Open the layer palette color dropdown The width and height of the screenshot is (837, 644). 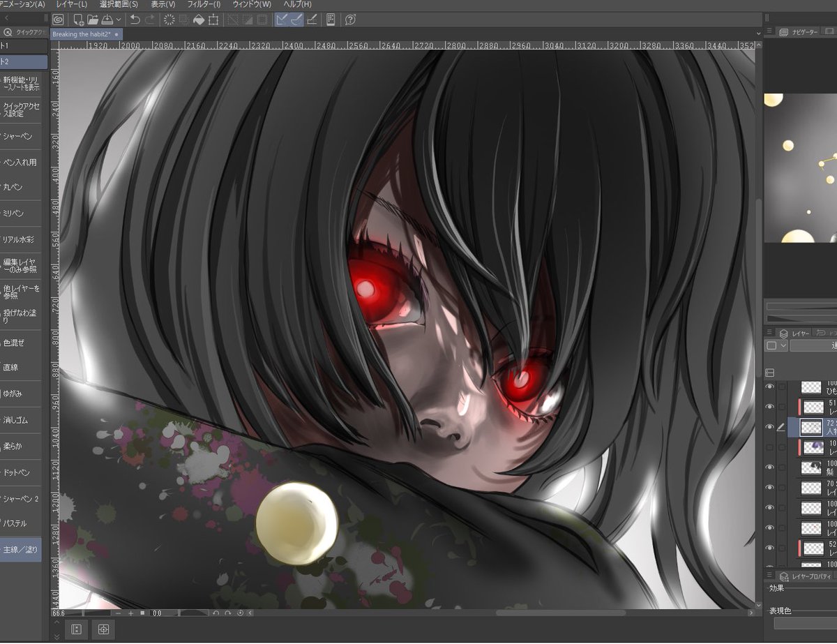pos(776,345)
